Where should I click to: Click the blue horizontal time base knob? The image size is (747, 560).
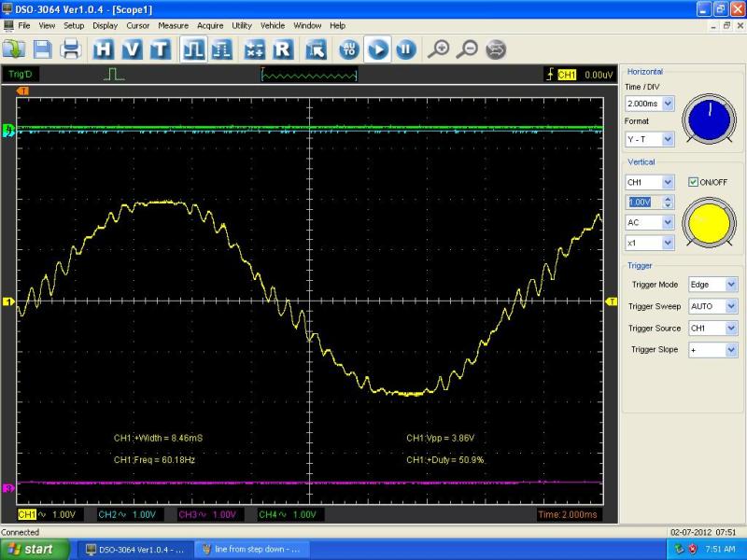pyautogui.click(x=709, y=119)
